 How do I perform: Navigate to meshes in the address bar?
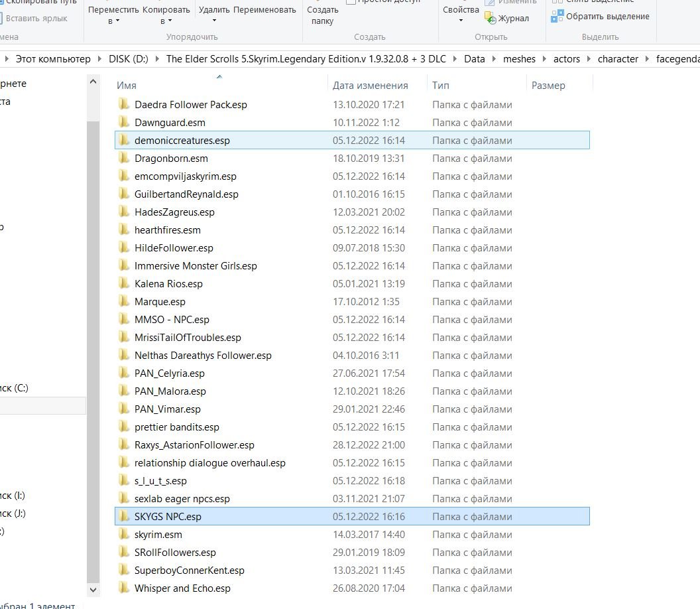(x=519, y=59)
